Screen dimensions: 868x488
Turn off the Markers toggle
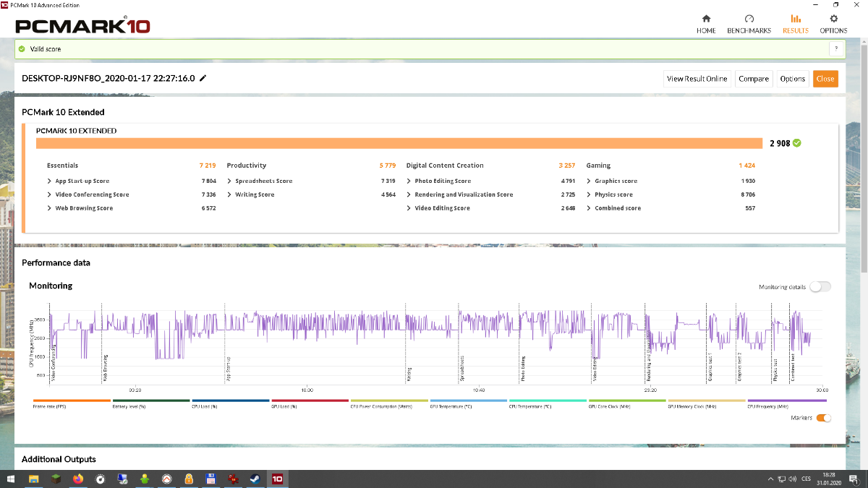[823, 418]
